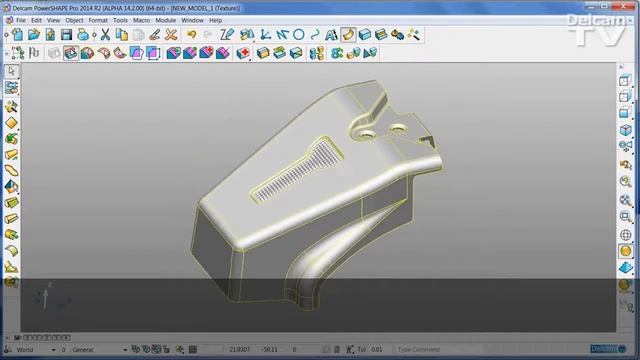The height and width of the screenshot is (360, 640).
Task: Open the View menu
Action: click(53, 20)
